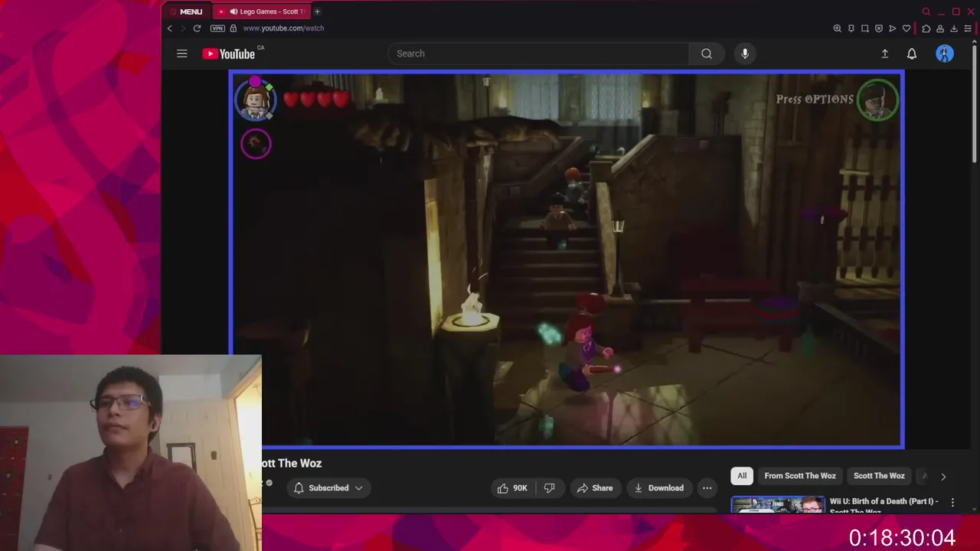
Task: Open ad blocker shield icon
Action: [879, 28]
